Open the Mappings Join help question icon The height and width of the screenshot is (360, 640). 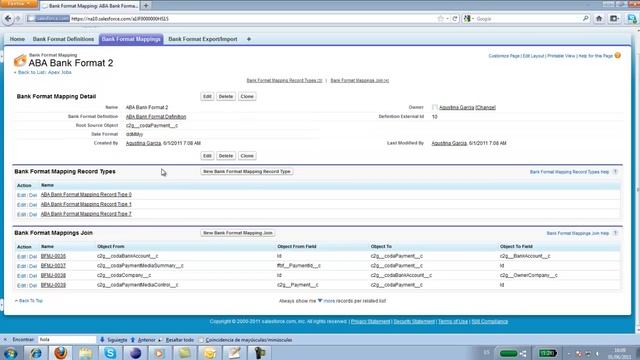click(x=615, y=233)
